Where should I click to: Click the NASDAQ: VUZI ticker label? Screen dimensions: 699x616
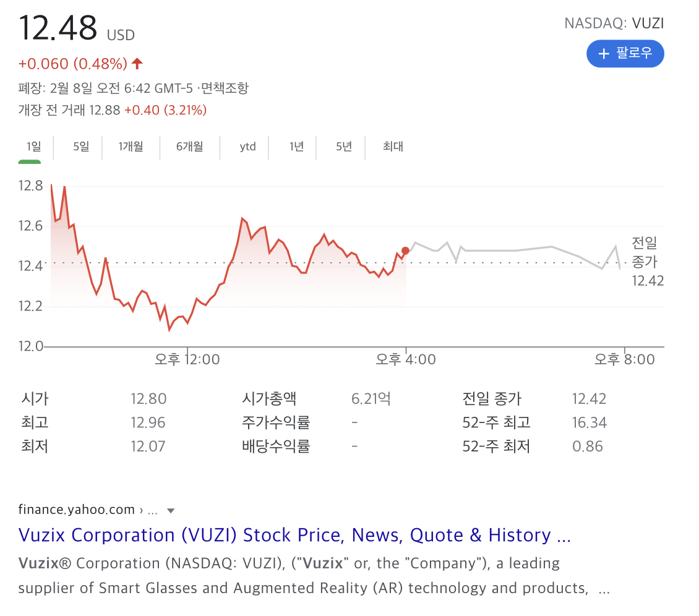tap(614, 24)
